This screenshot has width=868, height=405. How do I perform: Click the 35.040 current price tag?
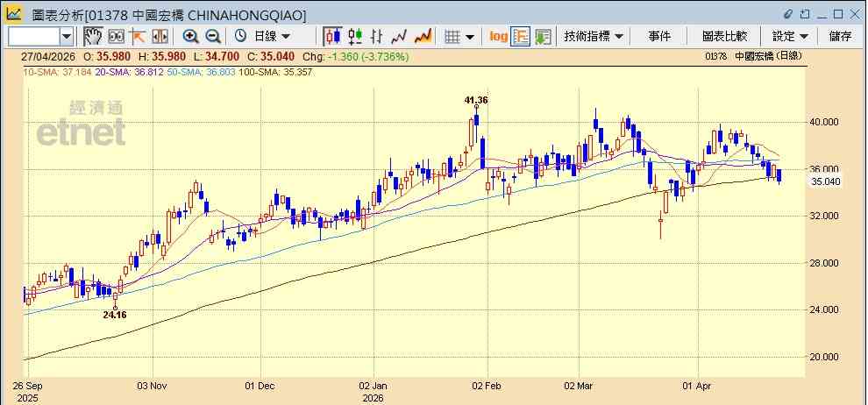[x=827, y=181]
